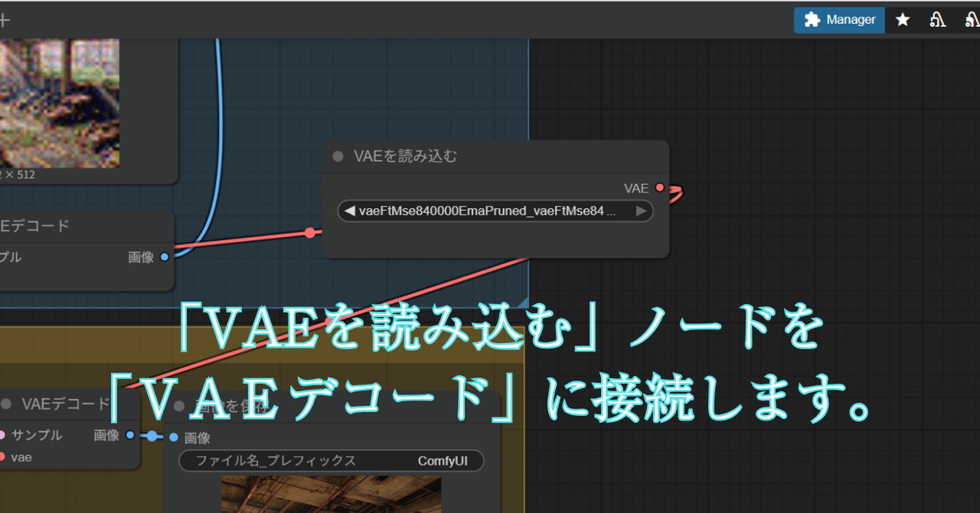980x513 pixels.
Task: Collapse the lower VAEデコード node via its title circle
Action: (7, 402)
